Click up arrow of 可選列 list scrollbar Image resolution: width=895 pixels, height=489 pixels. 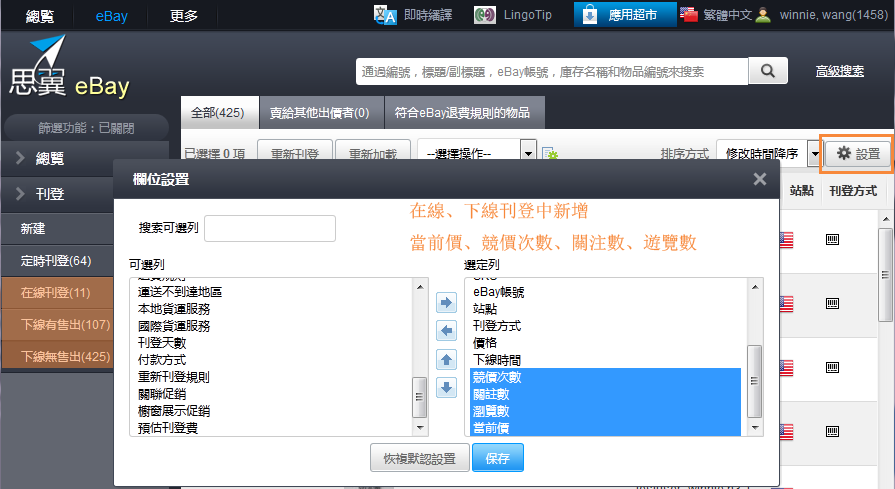[420, 286]
